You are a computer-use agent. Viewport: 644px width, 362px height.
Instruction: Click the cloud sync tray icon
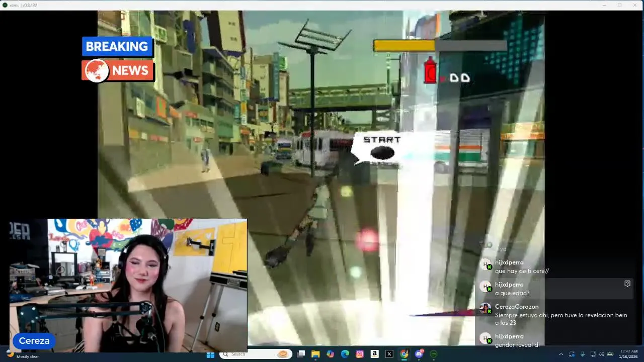pyautogui.click(x=572, y=354)
